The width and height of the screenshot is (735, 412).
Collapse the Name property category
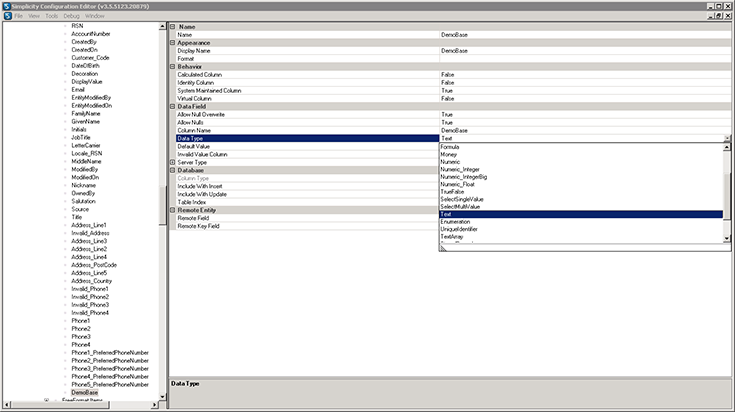point(172,27)
